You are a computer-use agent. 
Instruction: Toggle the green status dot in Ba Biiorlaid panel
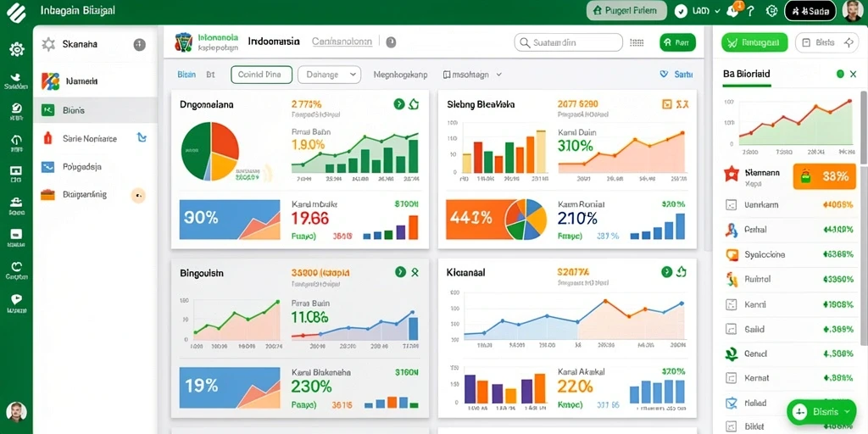(840, 74)
